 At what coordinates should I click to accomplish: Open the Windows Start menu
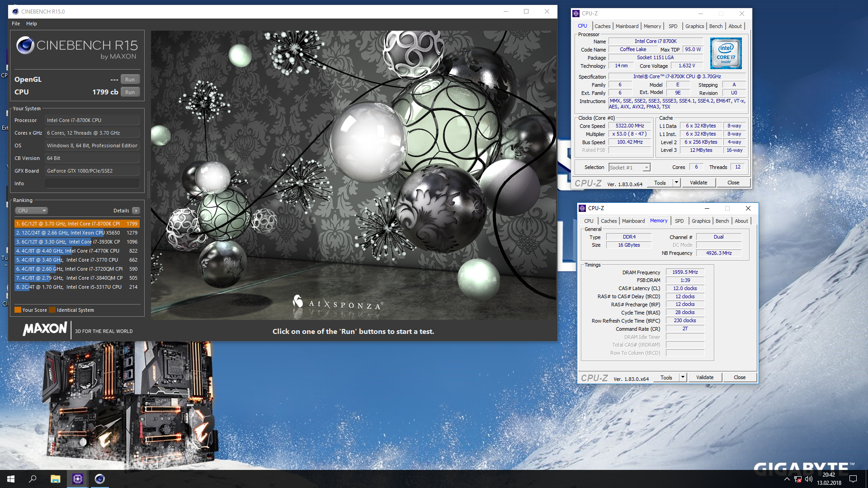11,479
